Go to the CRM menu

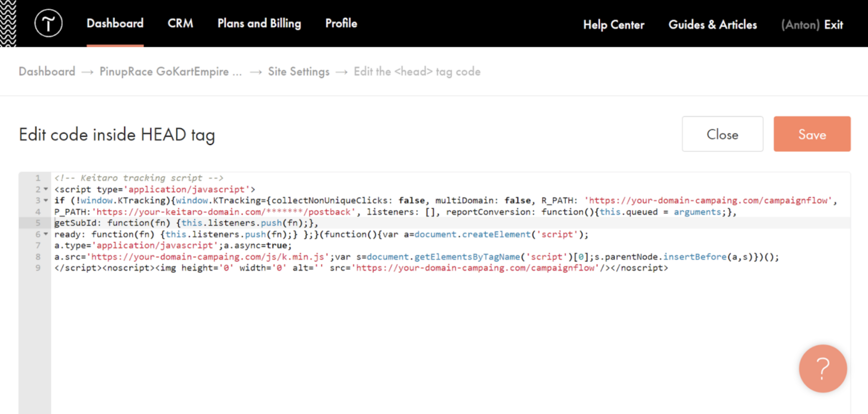[x=180, y=23]
